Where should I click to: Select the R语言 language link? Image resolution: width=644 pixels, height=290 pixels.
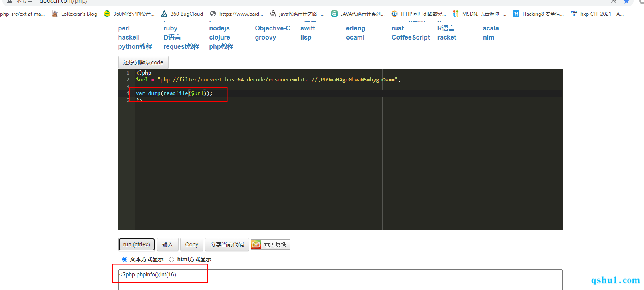click(x=446, y=28)
